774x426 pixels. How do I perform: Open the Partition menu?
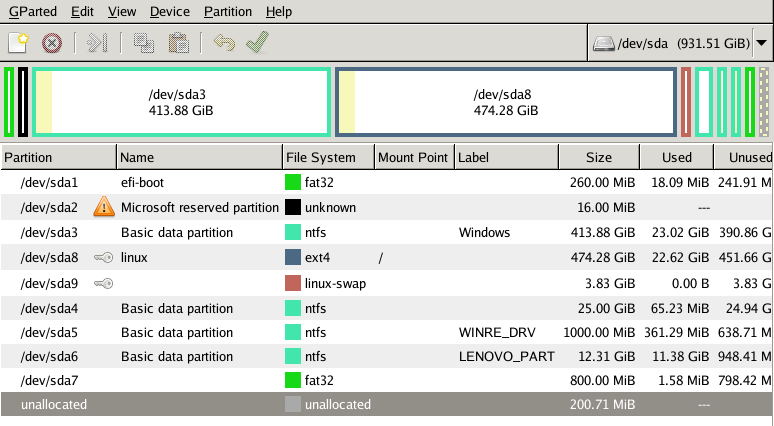coord(227,12)
